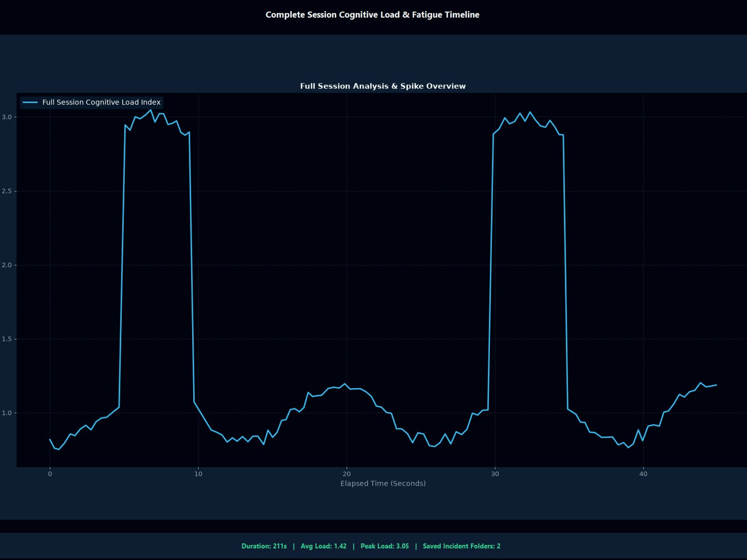This screenshot has width=747, height=560.
Task: Click the 1.0 y-axis tick label
Action: (x=6, y=413)
